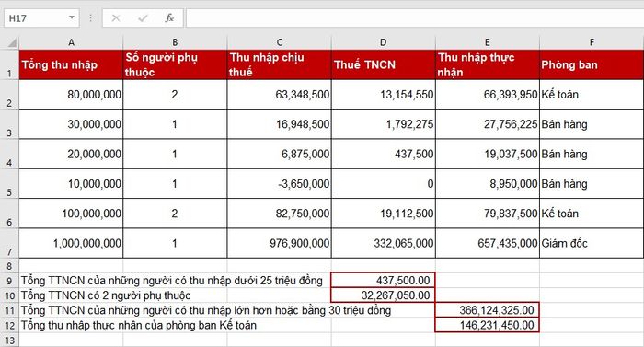Select cell with value 82,750,000

(x=280, y=214)
